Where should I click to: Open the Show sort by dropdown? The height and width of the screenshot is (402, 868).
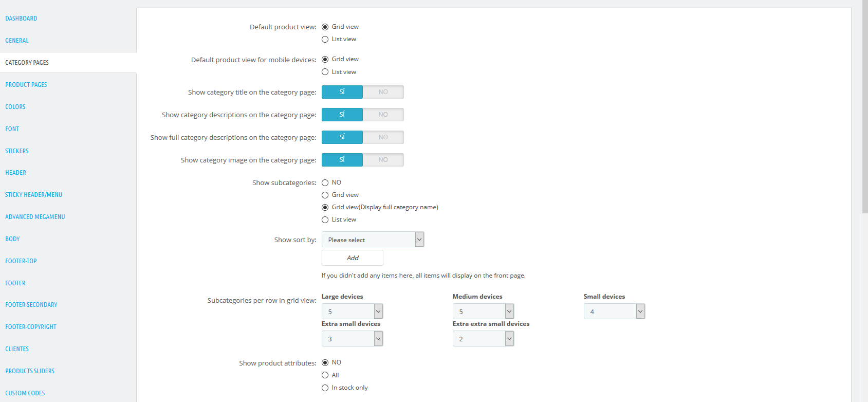[x=373, y=240]
